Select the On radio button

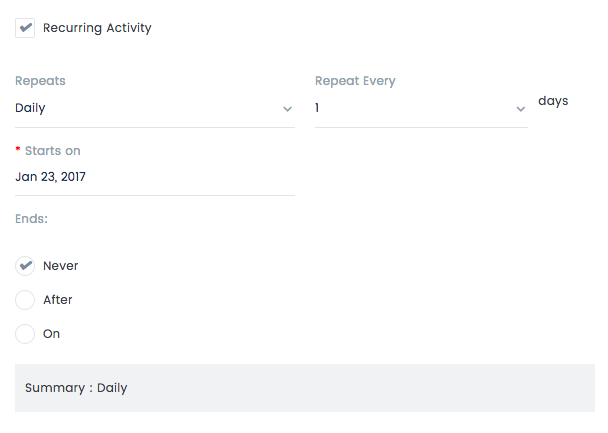click(x=25, y=334)
